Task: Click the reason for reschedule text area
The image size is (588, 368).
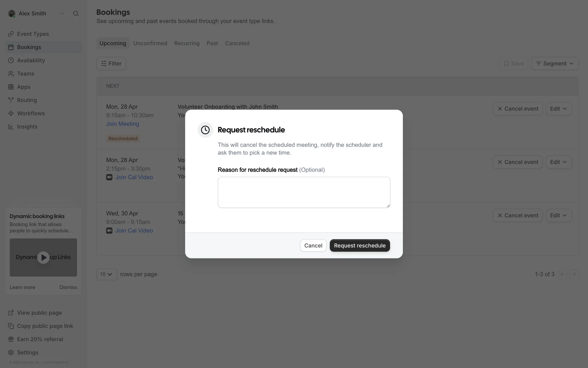Action: tap(304, 192)
